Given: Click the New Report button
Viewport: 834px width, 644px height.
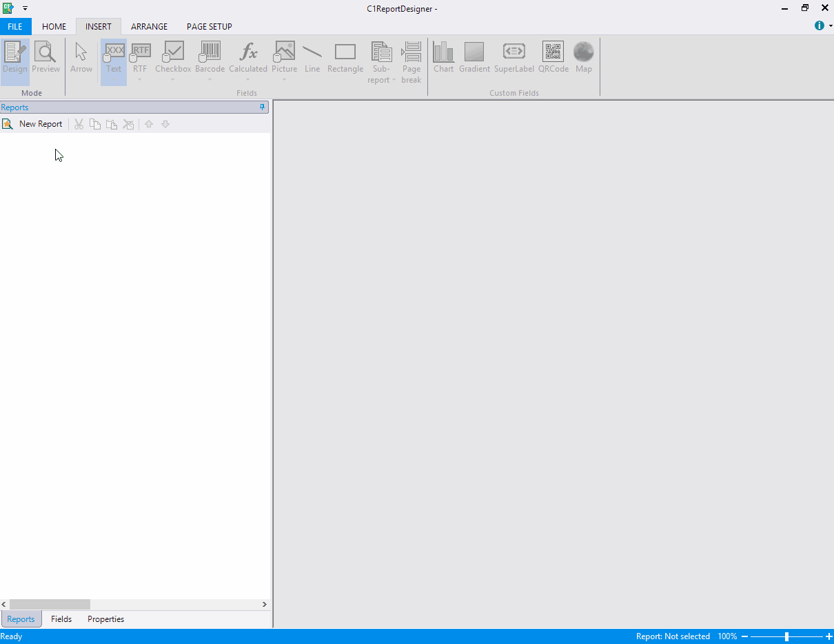Looking at the screenshot, I should coord(33,124).
